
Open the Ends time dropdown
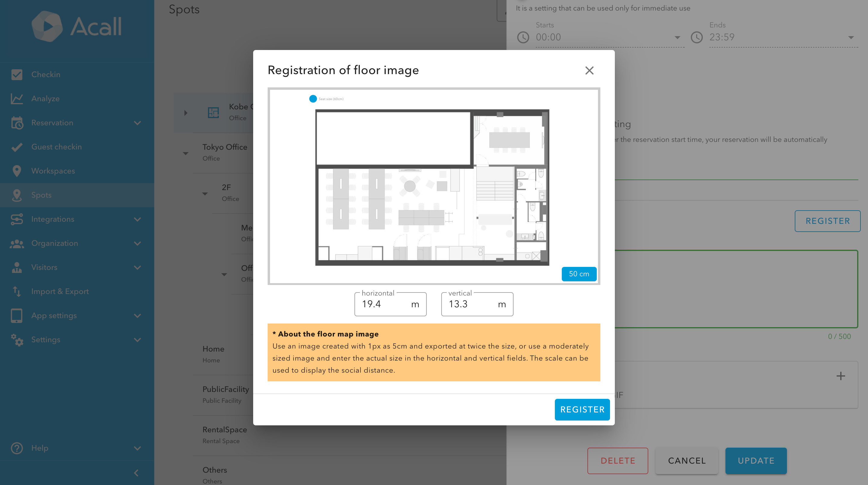tap(851, 37)
